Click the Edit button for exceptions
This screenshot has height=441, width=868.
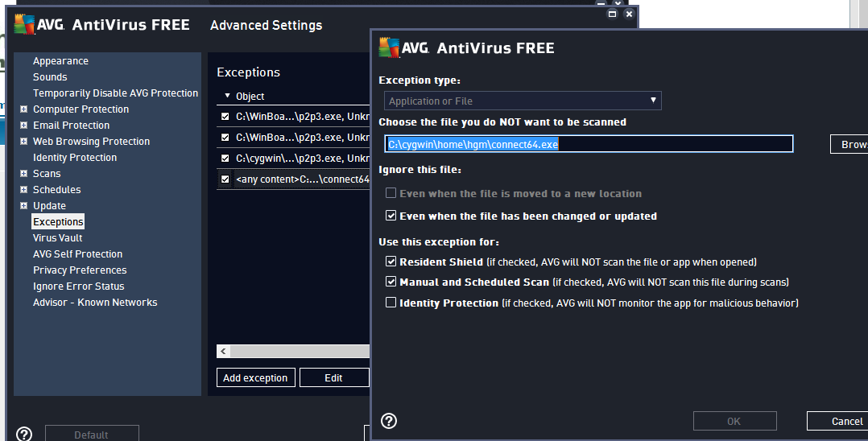(333, 378)
